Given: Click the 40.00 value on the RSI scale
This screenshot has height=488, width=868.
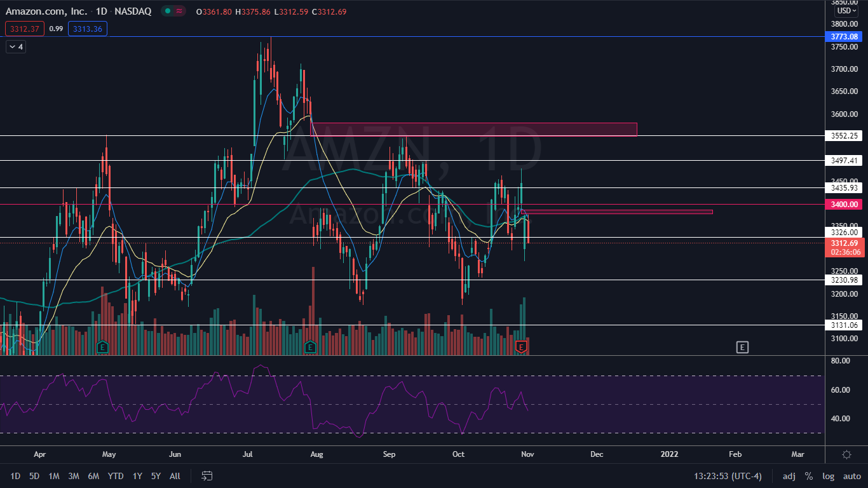Looking at the screenshot, I should coord(839,418).
